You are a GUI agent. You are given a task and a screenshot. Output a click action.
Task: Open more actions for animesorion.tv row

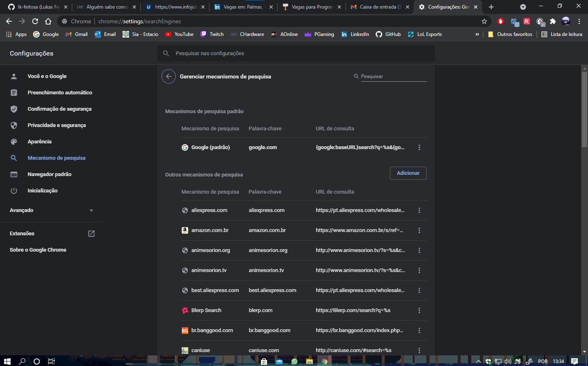[419, 270]
